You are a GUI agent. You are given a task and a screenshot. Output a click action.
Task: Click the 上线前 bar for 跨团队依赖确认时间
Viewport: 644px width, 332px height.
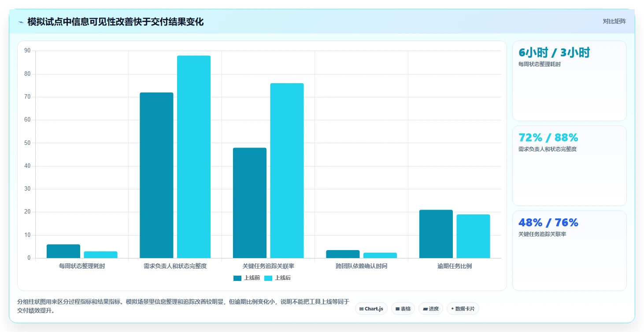tap(343, 254)
